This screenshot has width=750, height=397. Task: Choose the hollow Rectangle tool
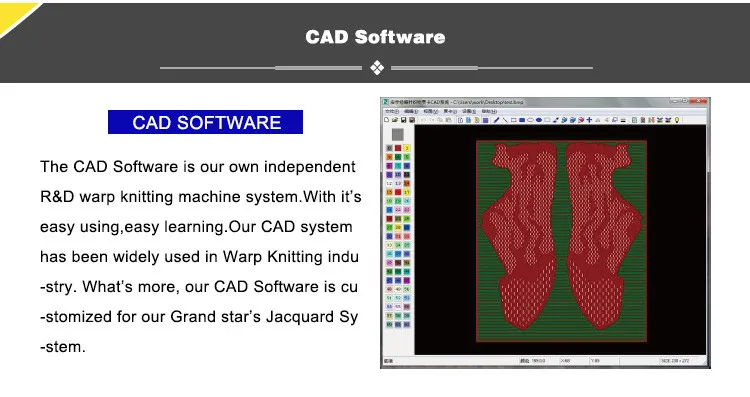514,120
